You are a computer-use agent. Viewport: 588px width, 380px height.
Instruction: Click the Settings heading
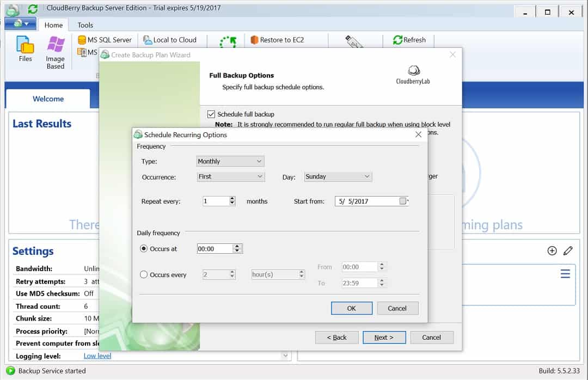[33, 251]
